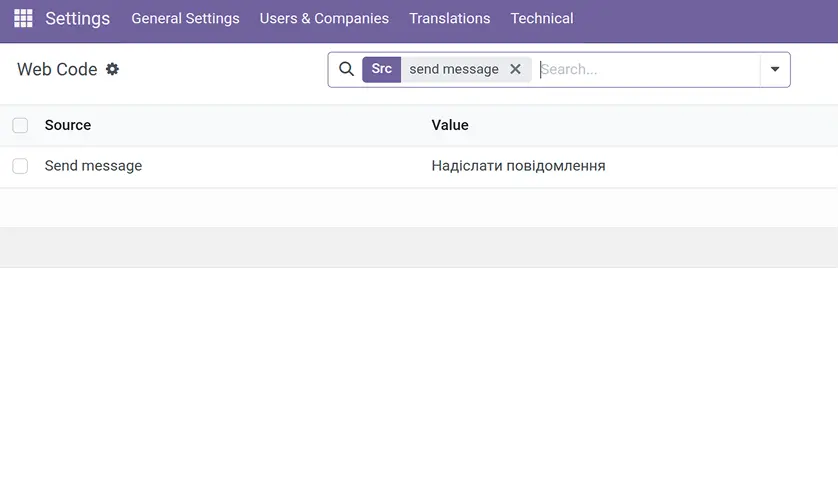Open the General Settings menu
Viewport: 840px width, 497px height.
click(185, 19)
